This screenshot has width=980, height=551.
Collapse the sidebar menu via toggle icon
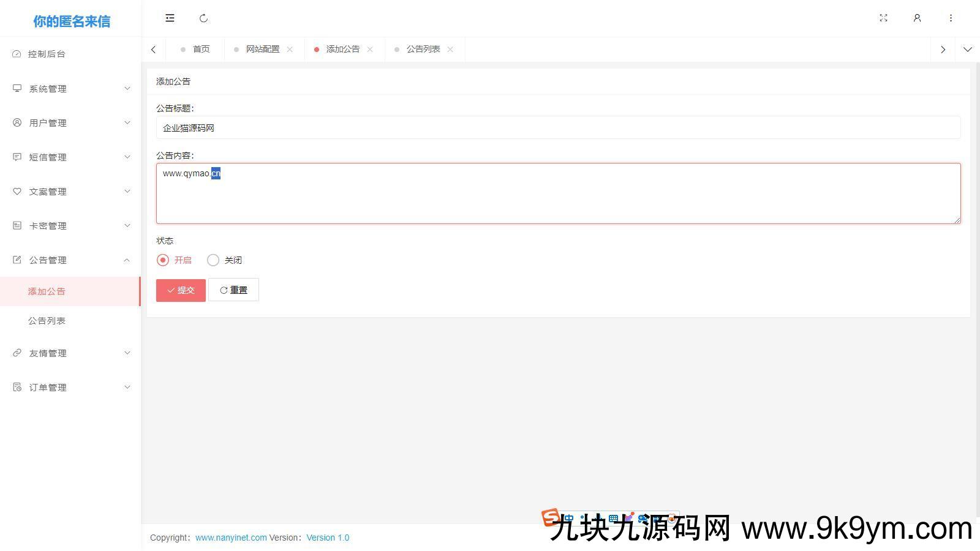point(170,18)
